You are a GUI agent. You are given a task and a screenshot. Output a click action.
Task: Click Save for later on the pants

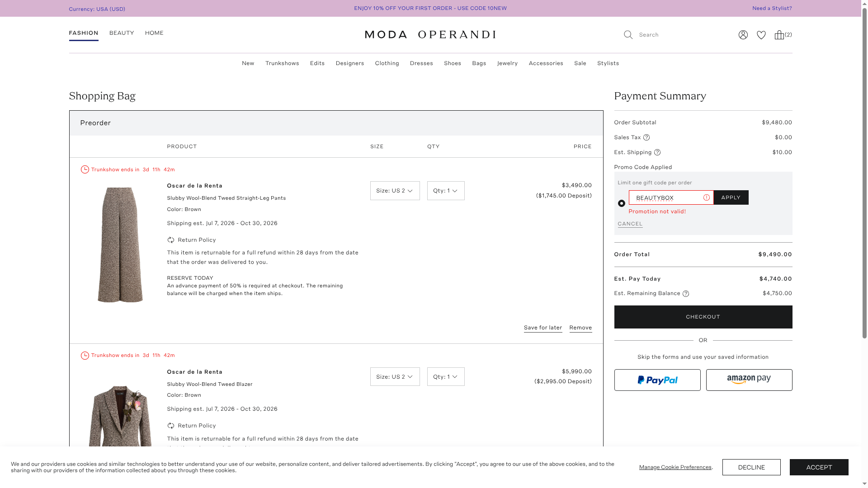click(542, 328)
